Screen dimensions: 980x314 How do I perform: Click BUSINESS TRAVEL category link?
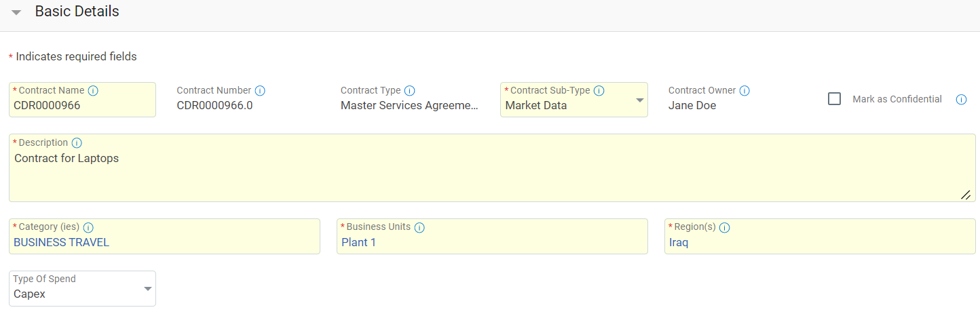click(x=61, y=242)
